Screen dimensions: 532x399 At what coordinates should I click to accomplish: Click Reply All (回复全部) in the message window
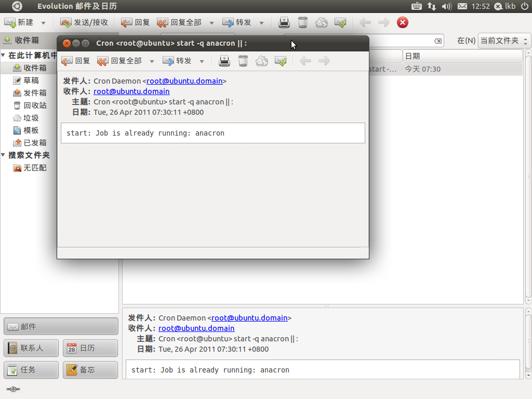coord(119,61)
